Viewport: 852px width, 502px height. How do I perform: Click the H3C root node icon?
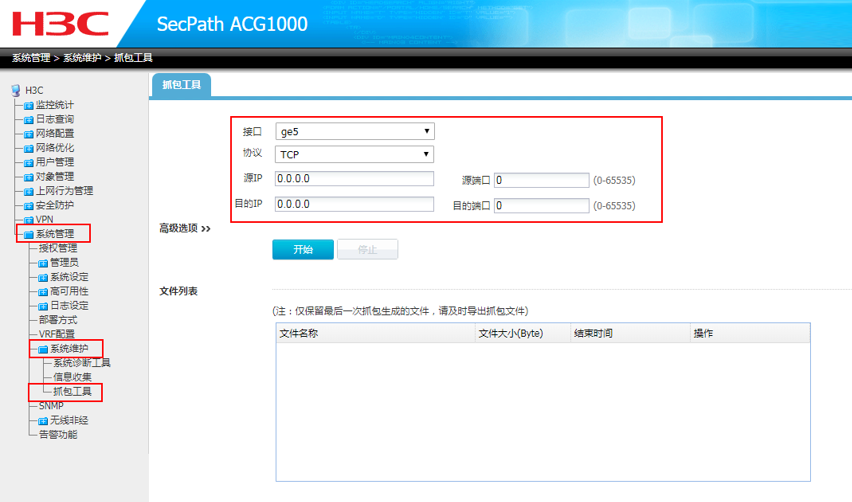(16, 90)
